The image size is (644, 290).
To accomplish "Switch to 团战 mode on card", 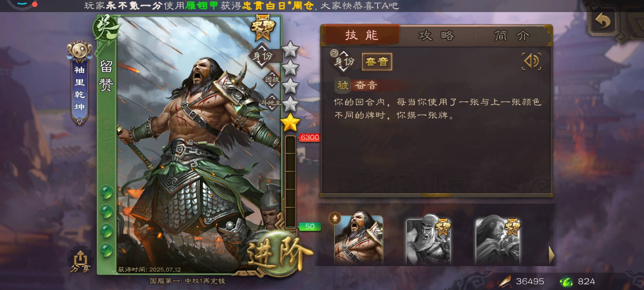I will tap(272, 79).
